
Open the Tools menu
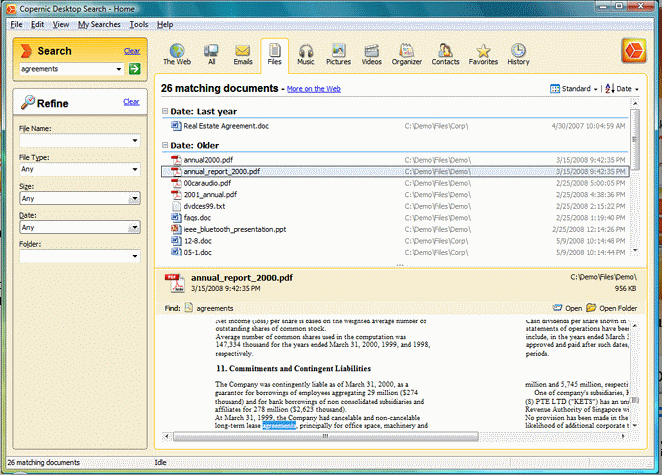(139, 23)
